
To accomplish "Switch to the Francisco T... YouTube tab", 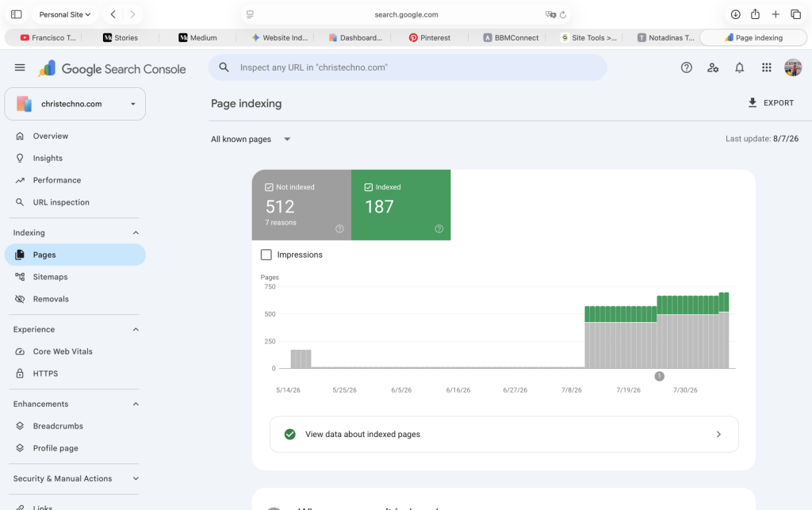I will (47, 37).
